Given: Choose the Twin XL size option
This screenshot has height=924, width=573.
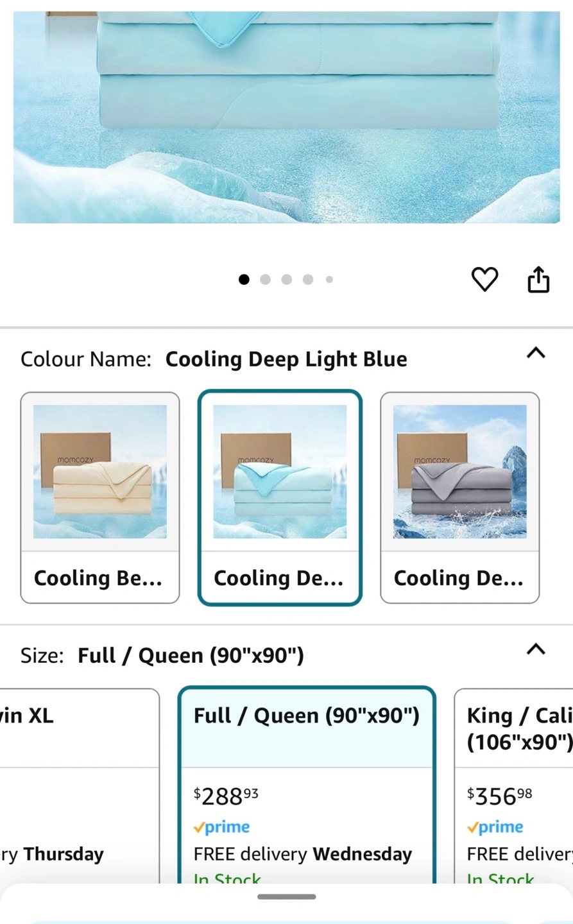Looking at the screenshot, I should (80, 786).
